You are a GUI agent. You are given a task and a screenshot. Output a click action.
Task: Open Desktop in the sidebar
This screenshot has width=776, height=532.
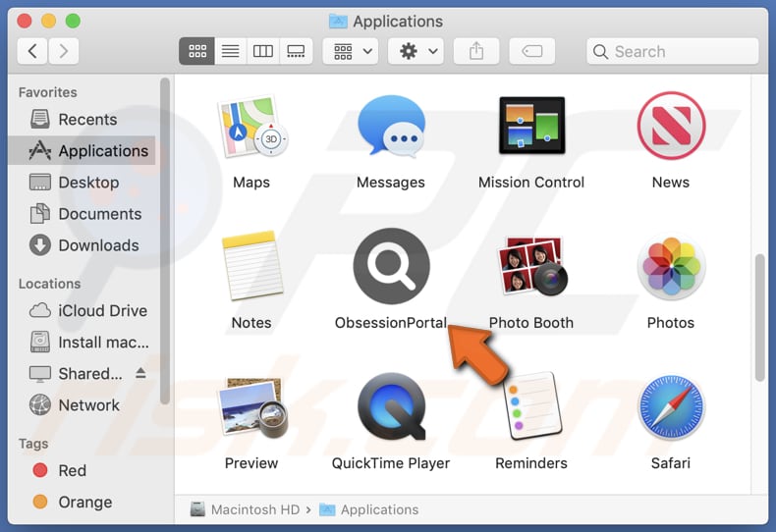[x=83, y=183]
